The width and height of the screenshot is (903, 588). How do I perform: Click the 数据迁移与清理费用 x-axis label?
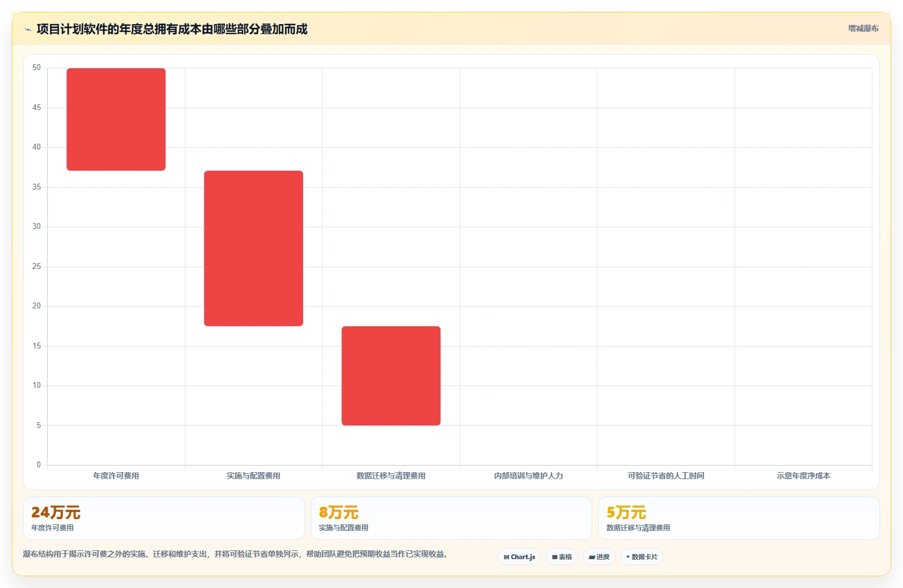391,476
